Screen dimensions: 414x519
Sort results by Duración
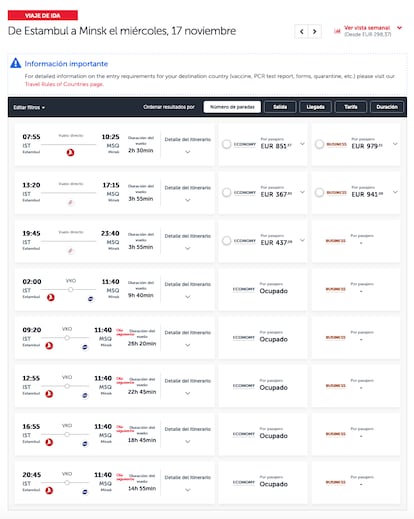(x=387, y=107)
